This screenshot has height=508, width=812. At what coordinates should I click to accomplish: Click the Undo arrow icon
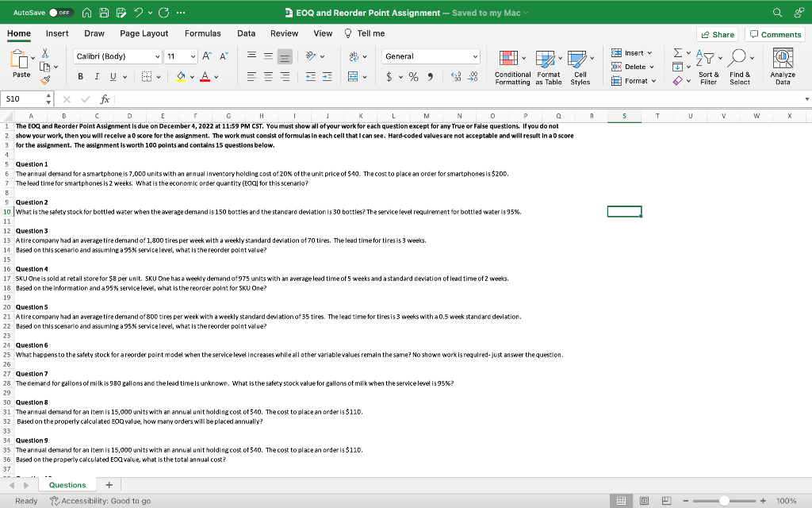pos(138,13)
